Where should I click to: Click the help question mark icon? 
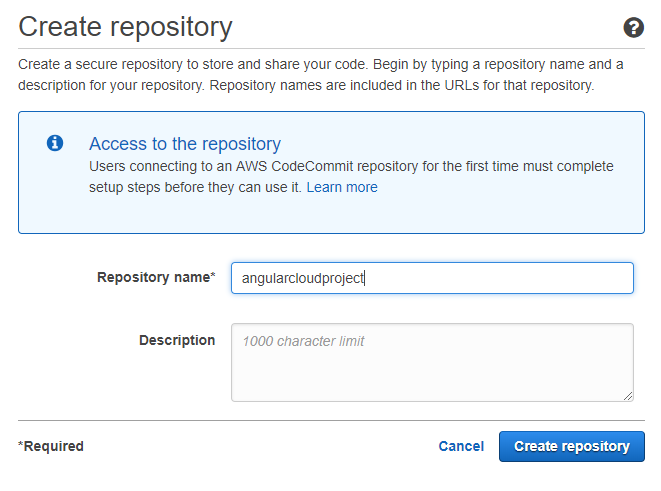coord(632,27)
